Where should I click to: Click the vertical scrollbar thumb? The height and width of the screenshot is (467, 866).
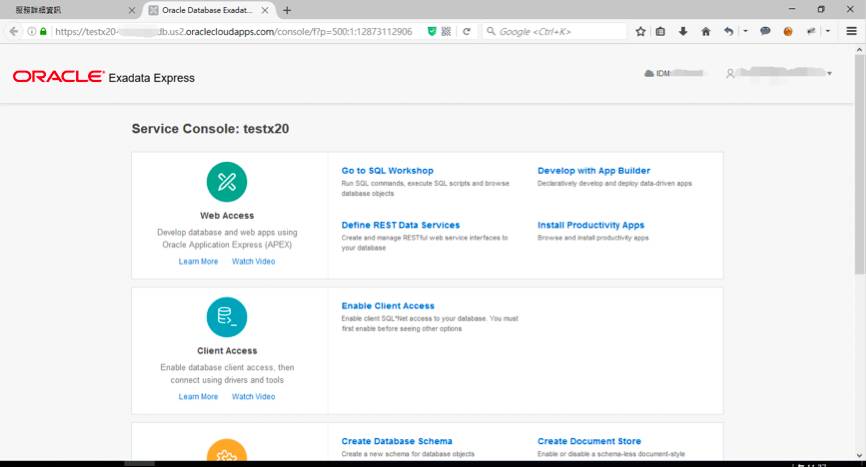(859, 164)
